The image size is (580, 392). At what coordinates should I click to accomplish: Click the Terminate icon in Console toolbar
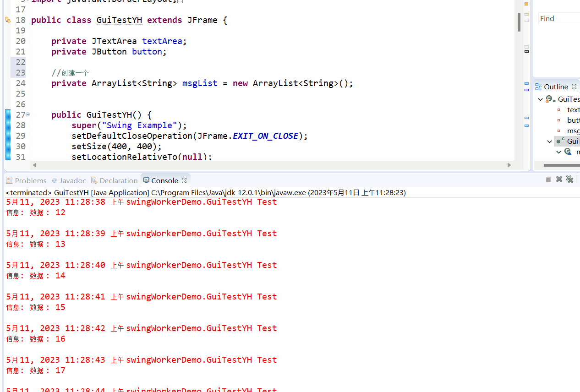[548, 179]
